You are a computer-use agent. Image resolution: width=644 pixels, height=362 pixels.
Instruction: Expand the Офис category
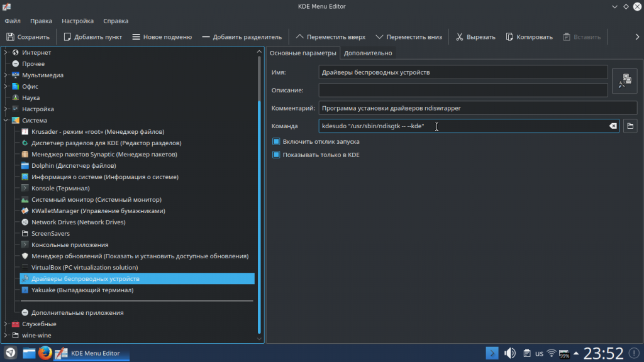[x=6, y=87]
